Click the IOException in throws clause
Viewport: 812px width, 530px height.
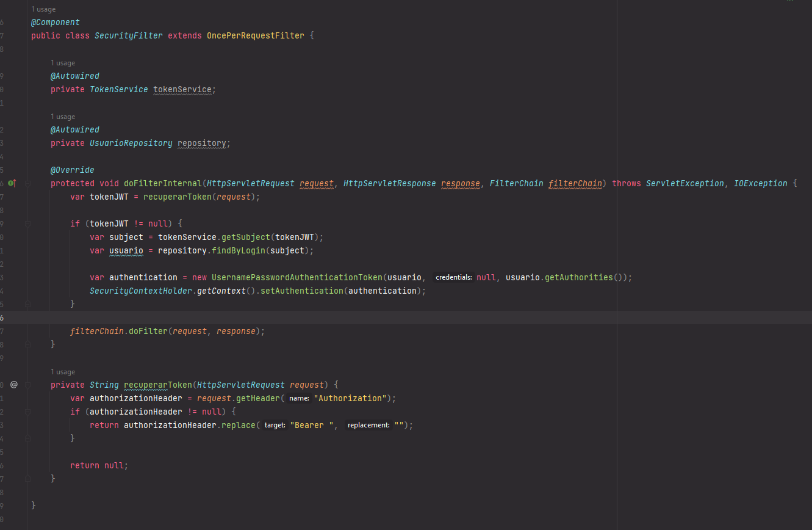tap(761, 183)
